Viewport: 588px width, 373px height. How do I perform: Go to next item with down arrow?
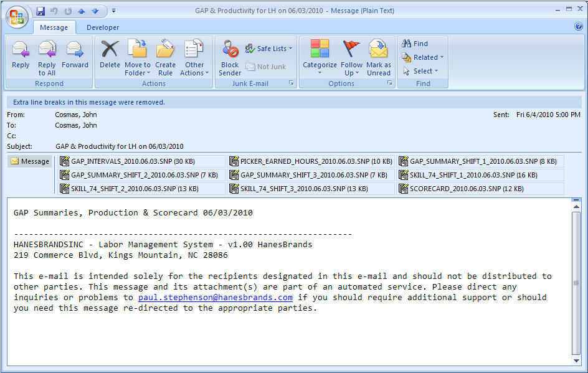pos(95,11)
